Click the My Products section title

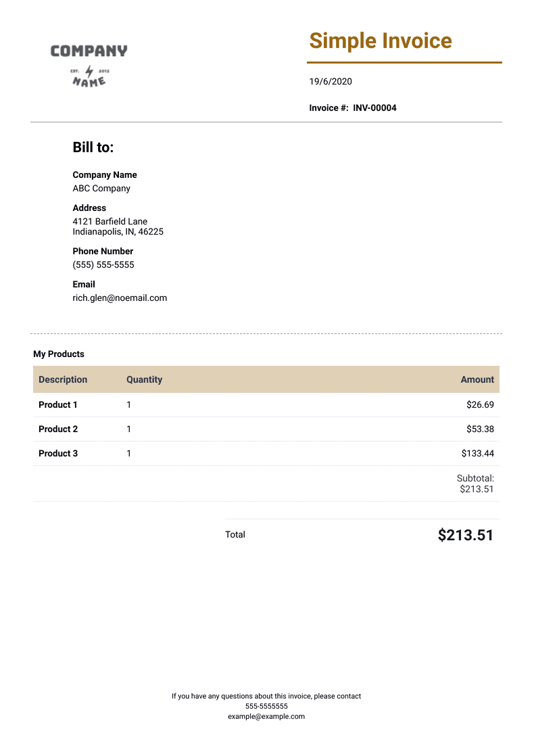tap(59, 354)
